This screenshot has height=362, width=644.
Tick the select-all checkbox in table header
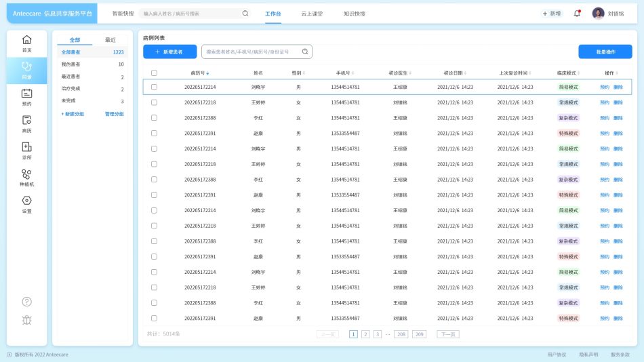154,73
